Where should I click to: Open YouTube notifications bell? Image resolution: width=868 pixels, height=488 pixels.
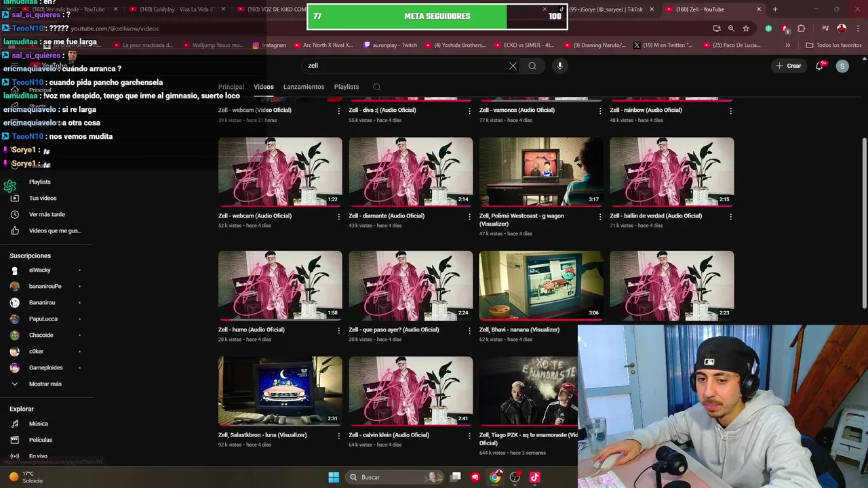pos(820,66)
